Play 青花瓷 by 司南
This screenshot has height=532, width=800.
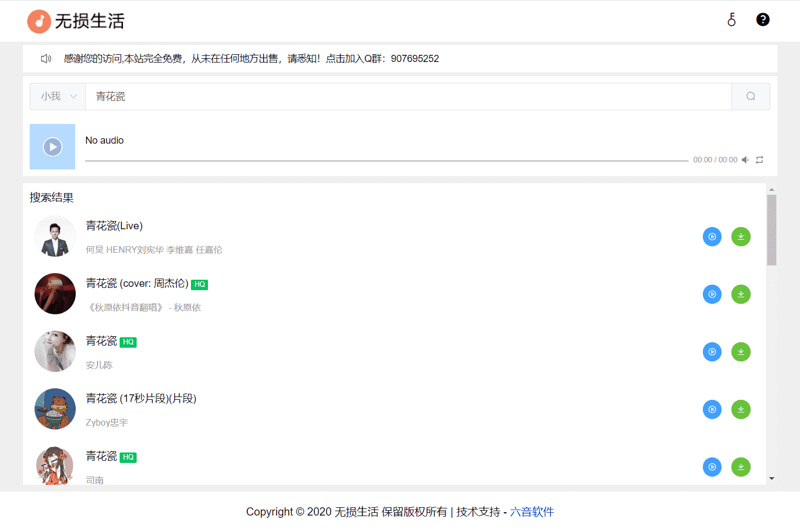pyautogui.click(x=712, y=467)
